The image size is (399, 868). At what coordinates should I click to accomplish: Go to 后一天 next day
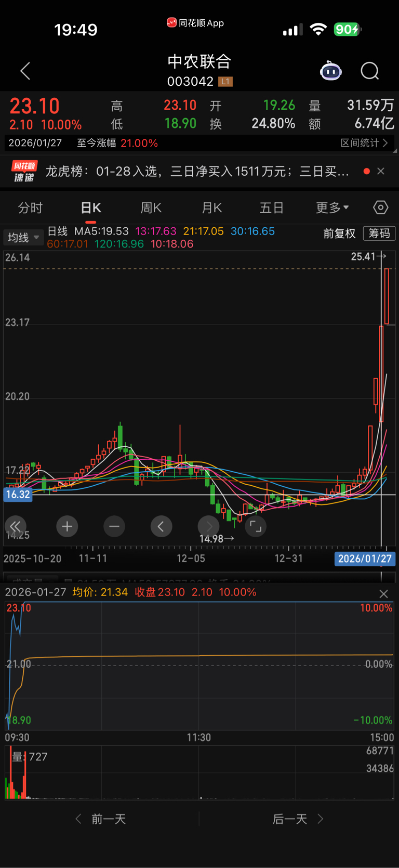[x=298, y=819]
